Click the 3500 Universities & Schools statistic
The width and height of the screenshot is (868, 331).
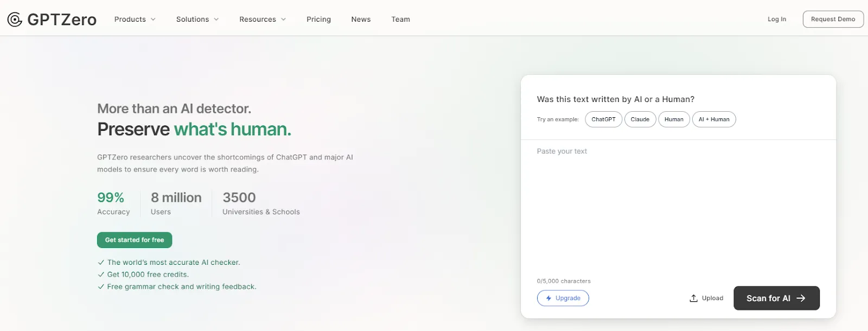click(x=261, y=203)
